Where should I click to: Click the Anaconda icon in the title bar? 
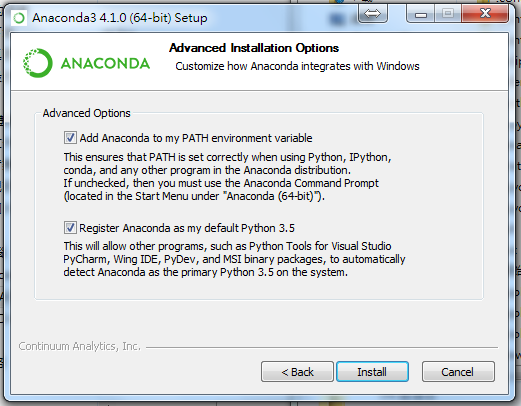19,18
